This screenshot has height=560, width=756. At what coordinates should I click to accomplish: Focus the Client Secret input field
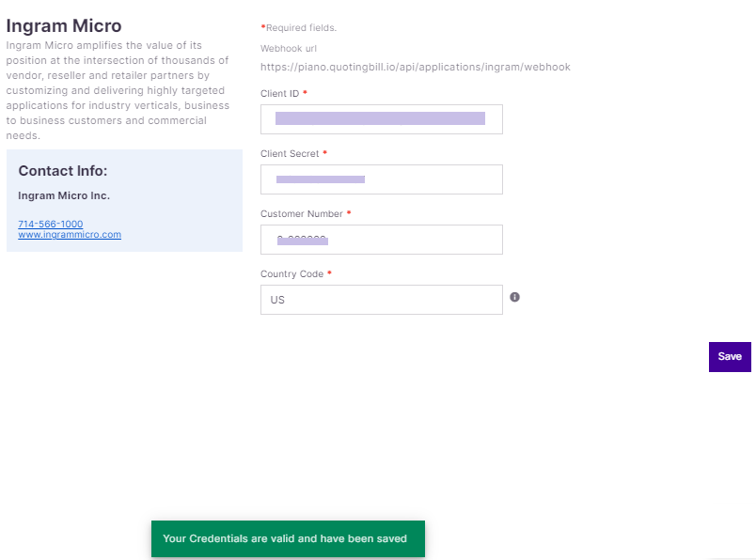pos(382,179)
